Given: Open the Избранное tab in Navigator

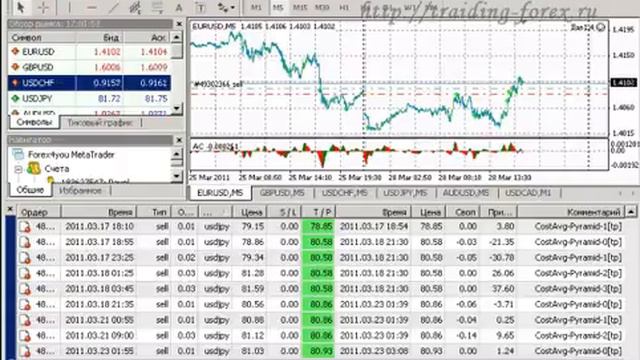Looking at the screenshot, I should tap(80, 191).
